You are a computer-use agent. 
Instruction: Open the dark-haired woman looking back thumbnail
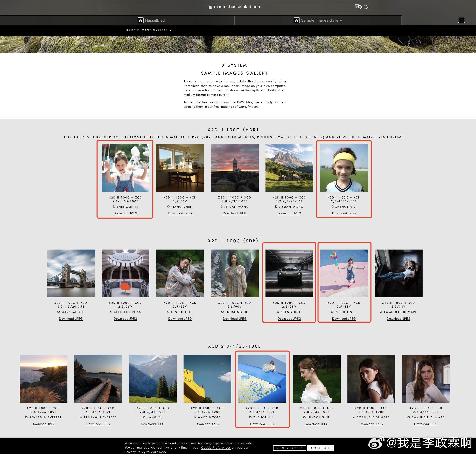[371, 379]
